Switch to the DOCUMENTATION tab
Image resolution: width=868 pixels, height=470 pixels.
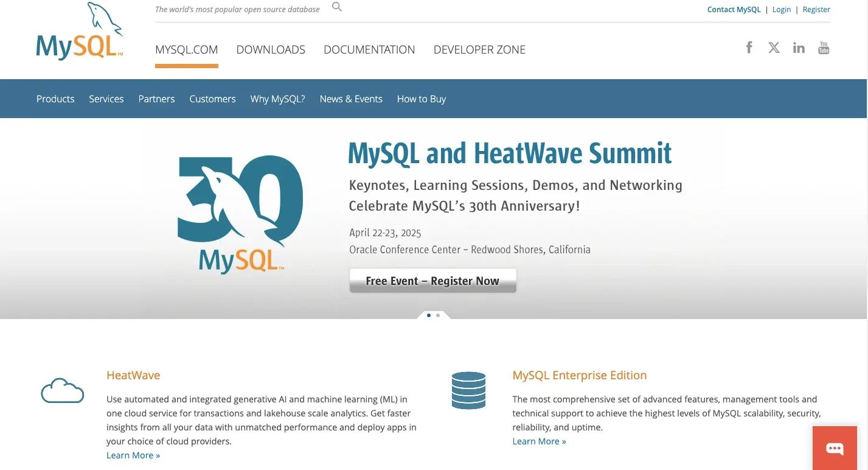(x=369, y=50)
